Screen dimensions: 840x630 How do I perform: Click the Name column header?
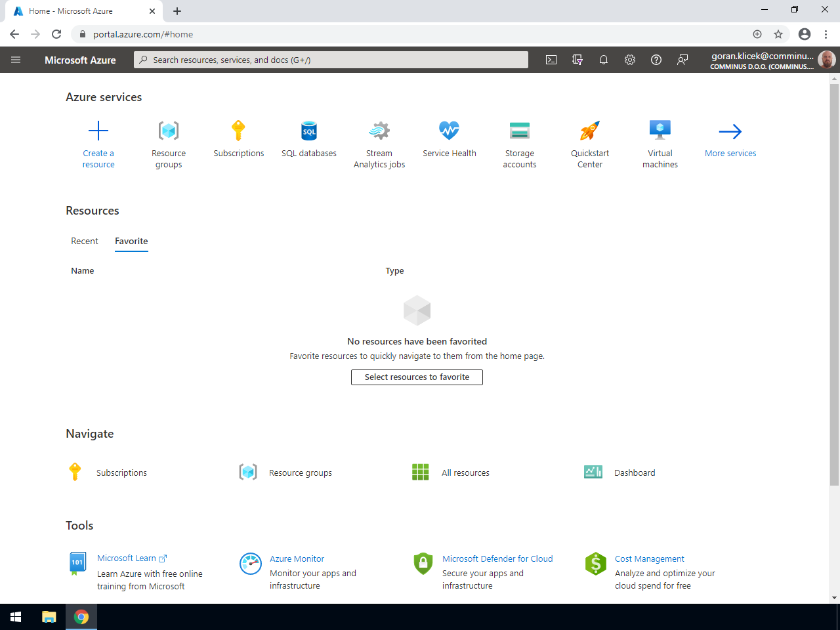tap(83, 270)
